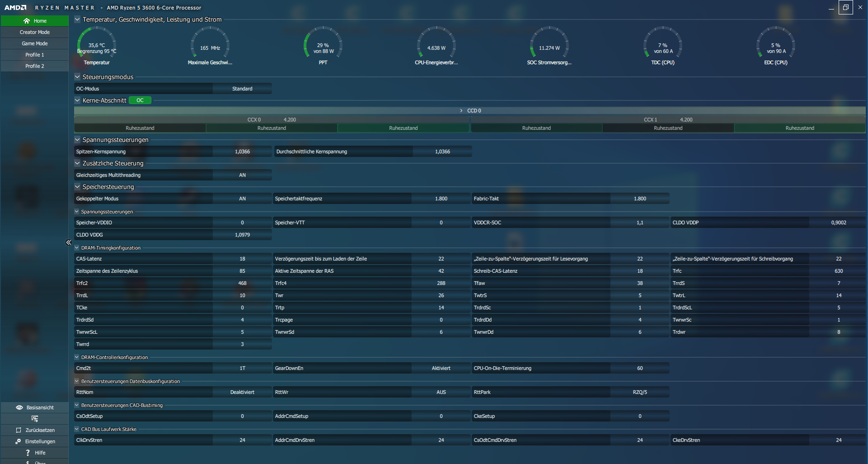Click the OC-Modus value Standard
Screen dimensions: 868x464
coord(242,89)
